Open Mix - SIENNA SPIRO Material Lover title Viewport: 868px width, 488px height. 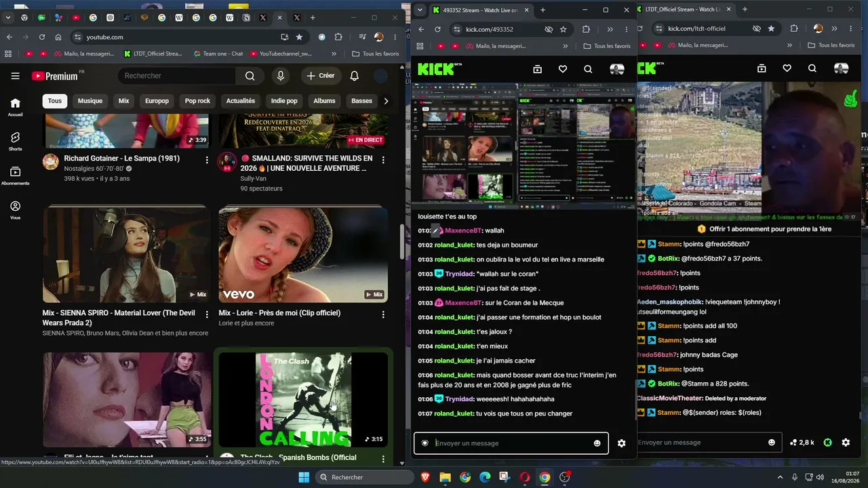pyautogui.click(x=119, y=318)
